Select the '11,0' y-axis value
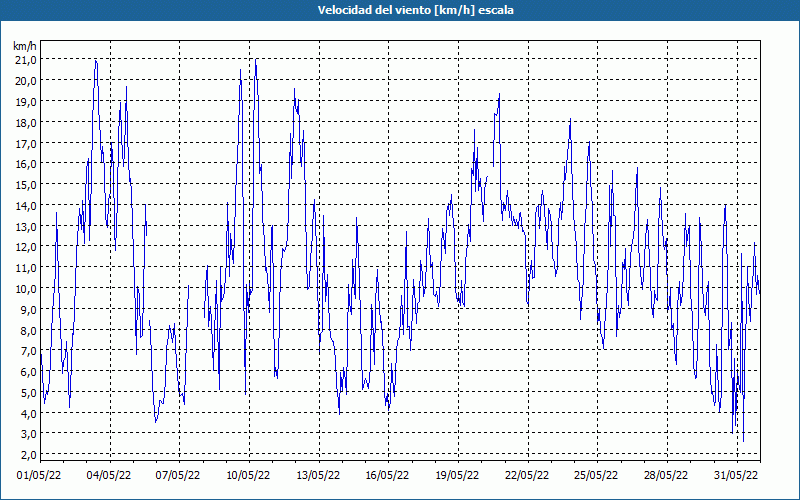This screenshot has width=800, height=500. point(27,268)
